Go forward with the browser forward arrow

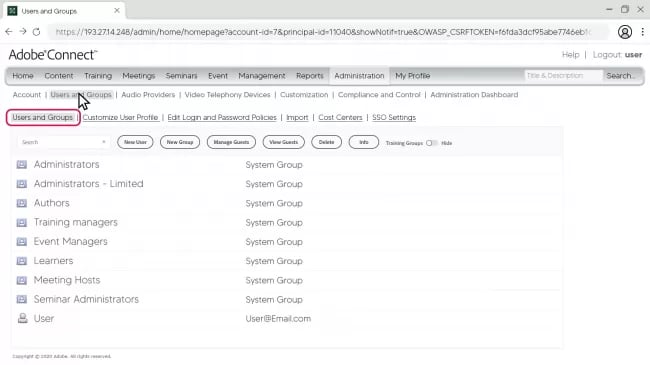pyautogui.click(x=23, y=32)
